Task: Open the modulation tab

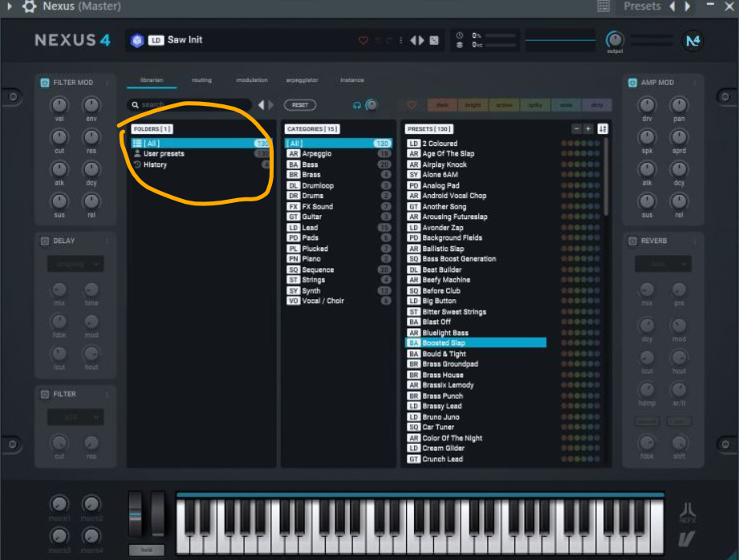Action: 252,80
